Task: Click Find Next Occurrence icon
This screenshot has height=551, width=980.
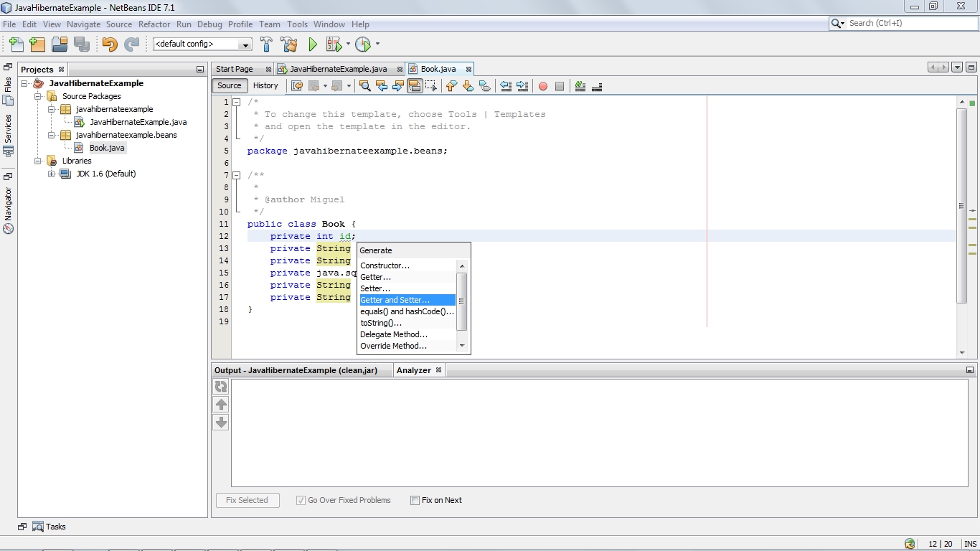Action: 398,86
